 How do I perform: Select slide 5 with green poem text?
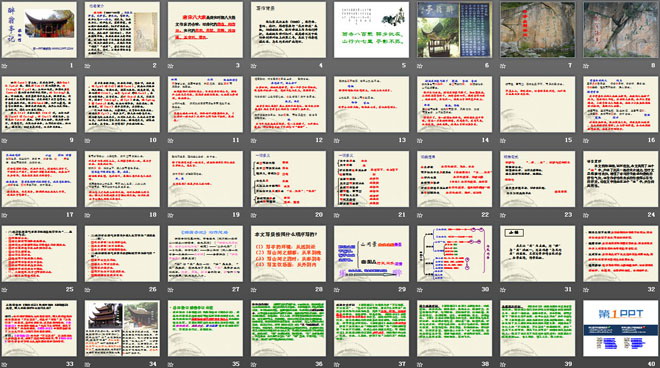pyautogui.click(x=371, y=30)
